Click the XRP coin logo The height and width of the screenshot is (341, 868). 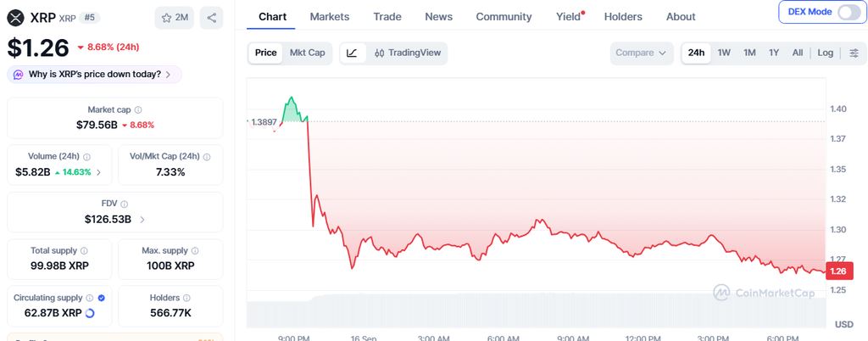point(15,18)
